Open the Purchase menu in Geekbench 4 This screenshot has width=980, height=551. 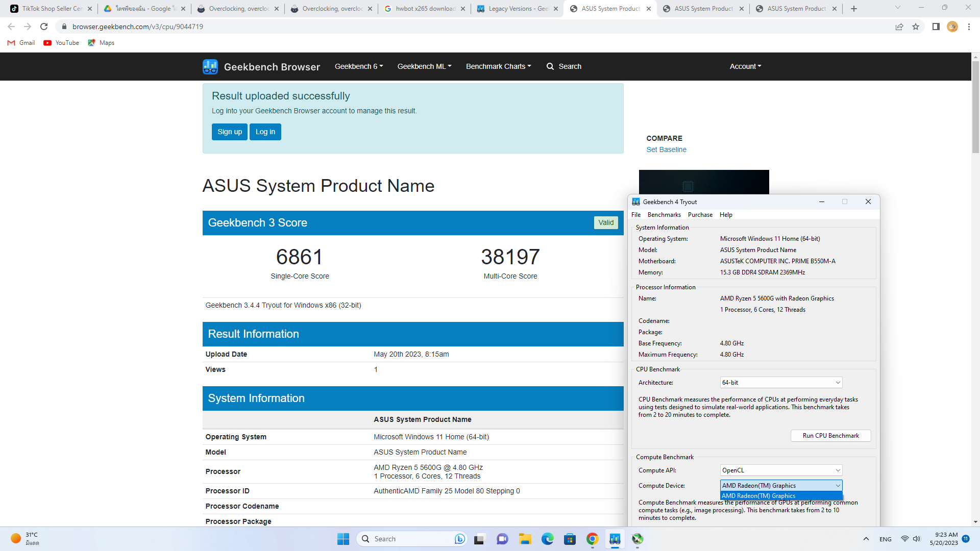click(700, 215)
